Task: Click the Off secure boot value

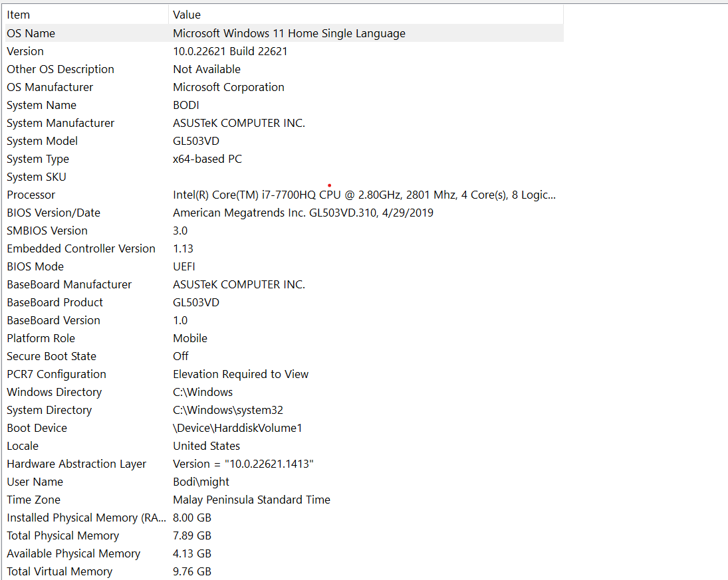Action: click(x=181, y=356)
